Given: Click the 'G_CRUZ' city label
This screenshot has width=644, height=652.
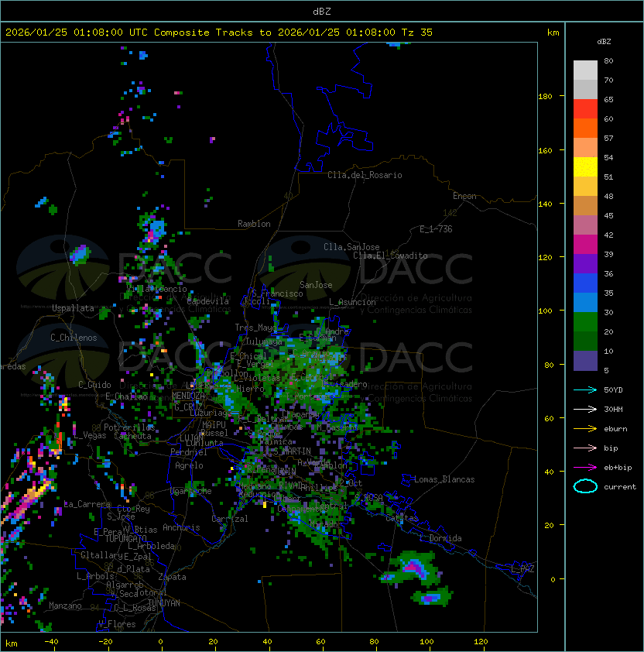Looking at the screenshot, I should tap(188, 407).
